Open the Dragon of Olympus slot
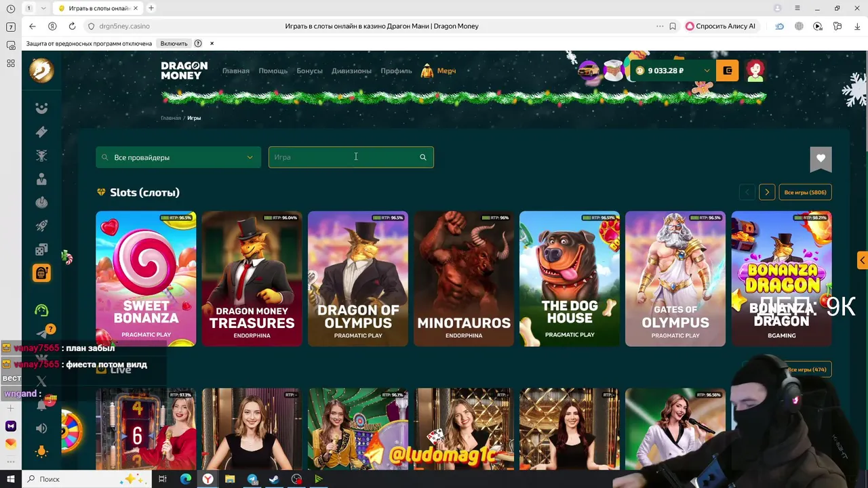 pos(358,279)
